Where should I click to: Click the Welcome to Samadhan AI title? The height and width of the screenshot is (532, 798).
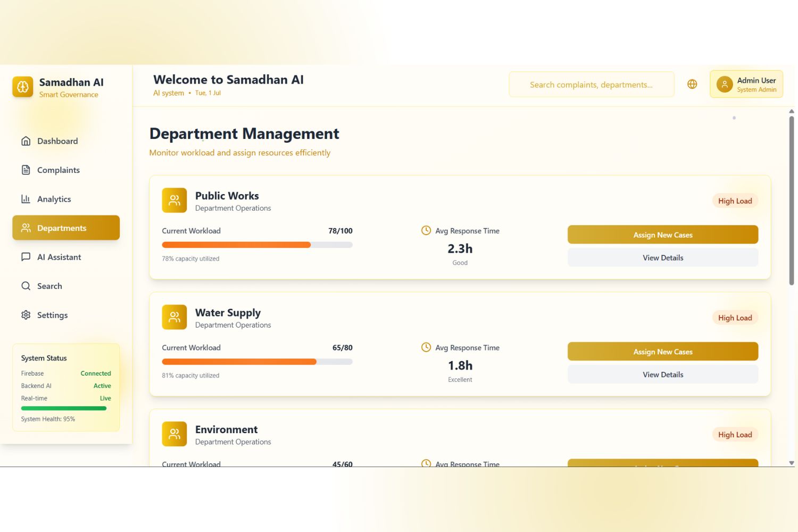tap(228, 80)
